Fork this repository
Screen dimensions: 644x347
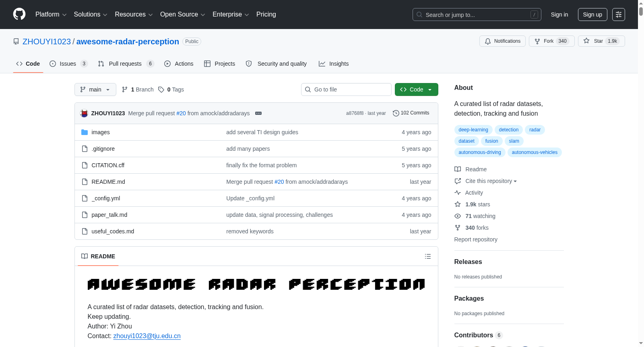tap(551, 41)
